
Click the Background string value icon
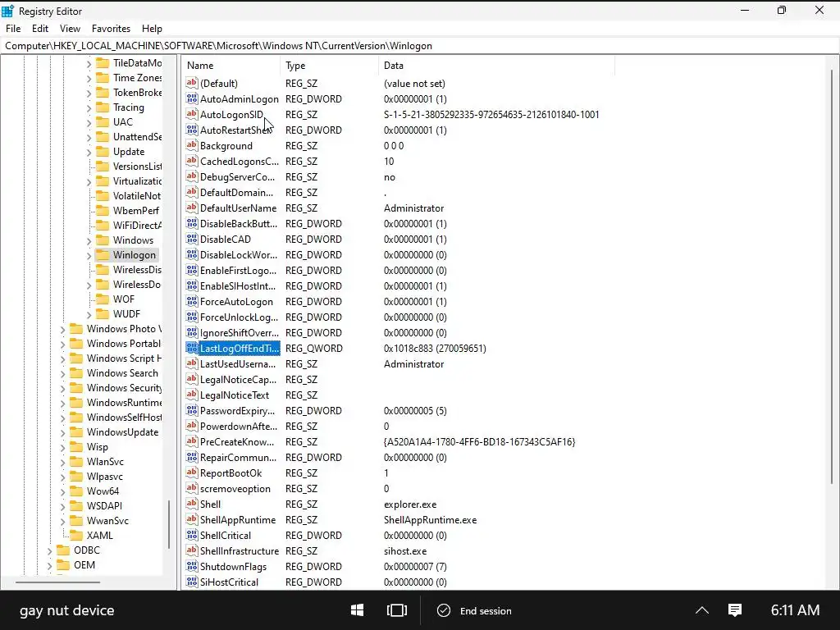click(x=192, y=145)
